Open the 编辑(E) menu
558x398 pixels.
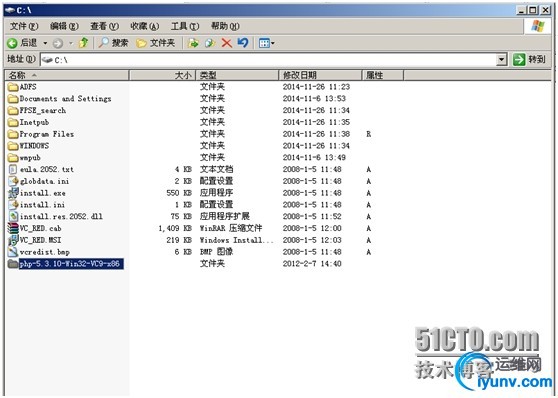point(64,26)
